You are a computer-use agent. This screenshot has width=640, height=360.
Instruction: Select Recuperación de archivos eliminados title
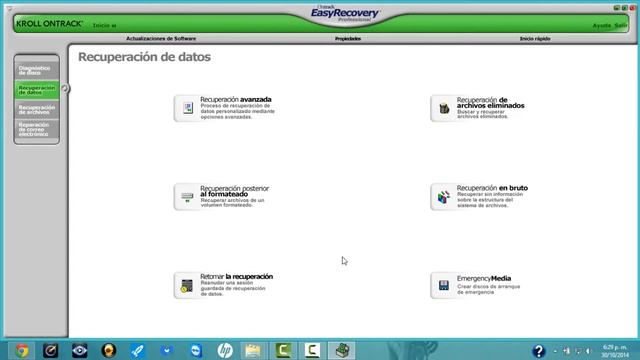coord(490,102)
